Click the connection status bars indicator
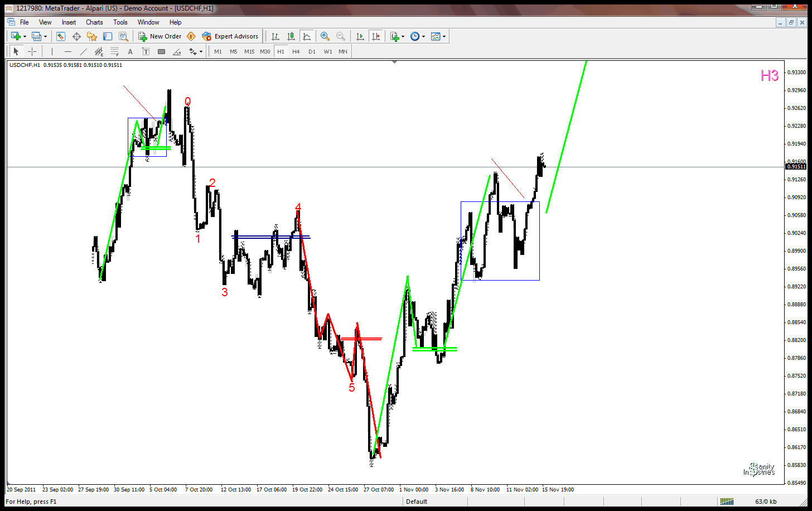The width and height of the screenshot is (812, 511). click(727, 502)
